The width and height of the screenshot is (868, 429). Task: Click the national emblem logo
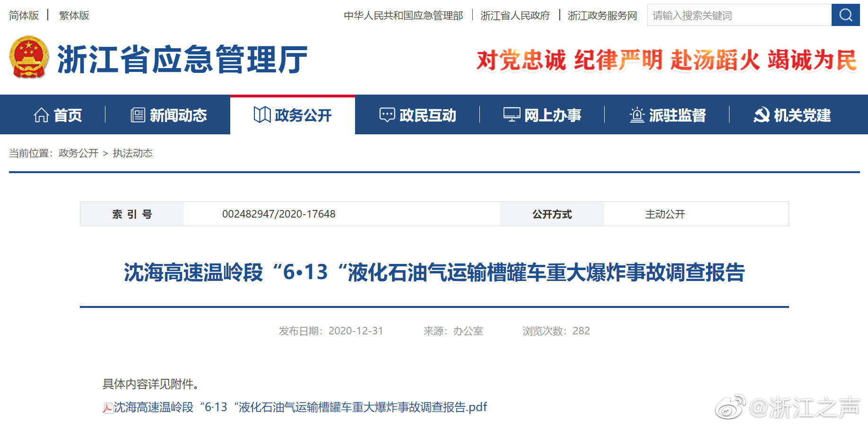point(29,58)
